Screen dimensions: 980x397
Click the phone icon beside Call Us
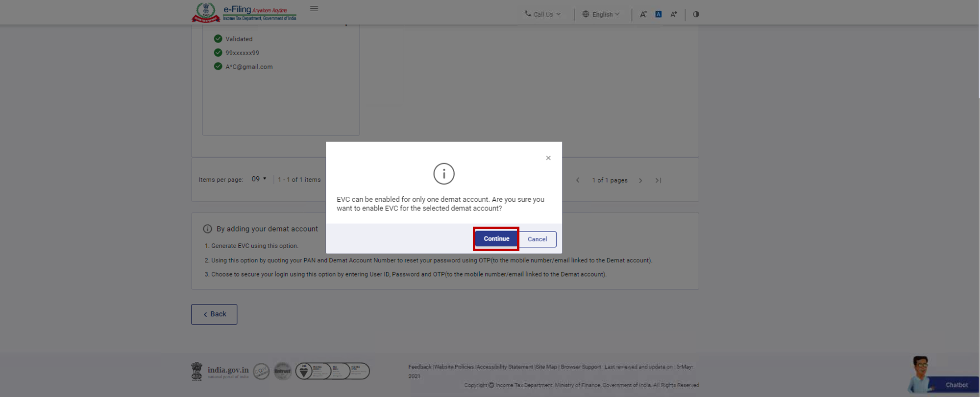[x=528, y=14]
